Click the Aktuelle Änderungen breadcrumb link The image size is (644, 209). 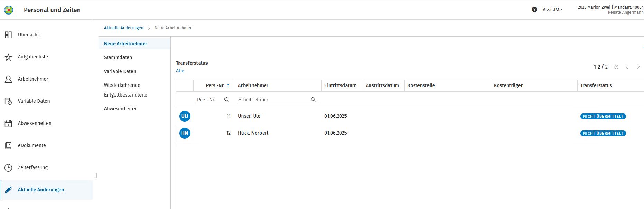124,28
